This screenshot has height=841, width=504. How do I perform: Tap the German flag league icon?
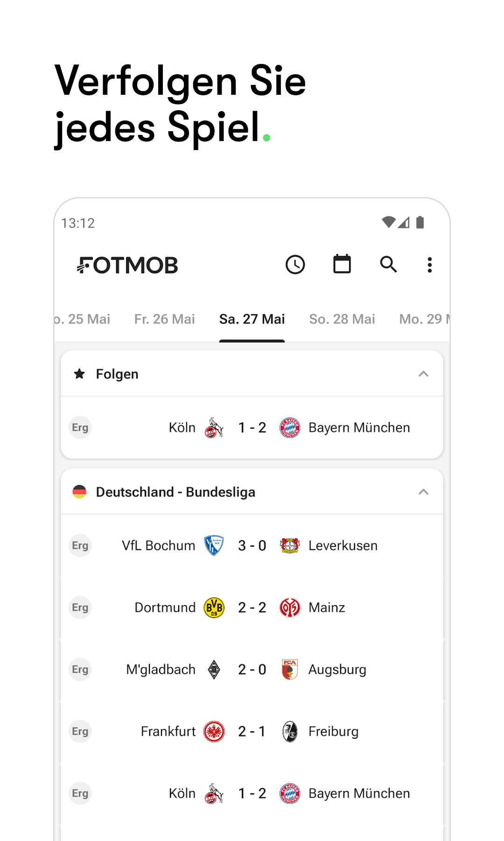tap(80, 492)
